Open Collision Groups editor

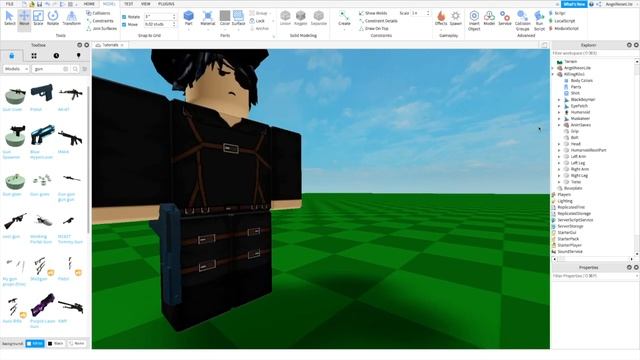click(522, 20)
